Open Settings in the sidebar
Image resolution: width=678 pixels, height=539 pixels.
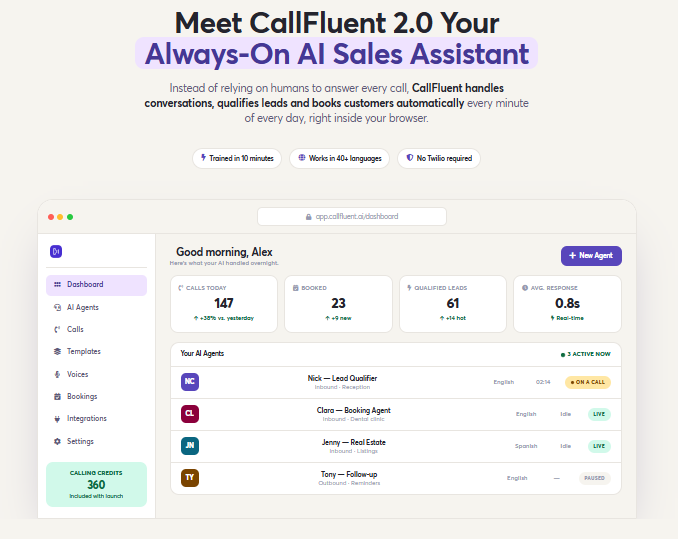pos(96,441)
